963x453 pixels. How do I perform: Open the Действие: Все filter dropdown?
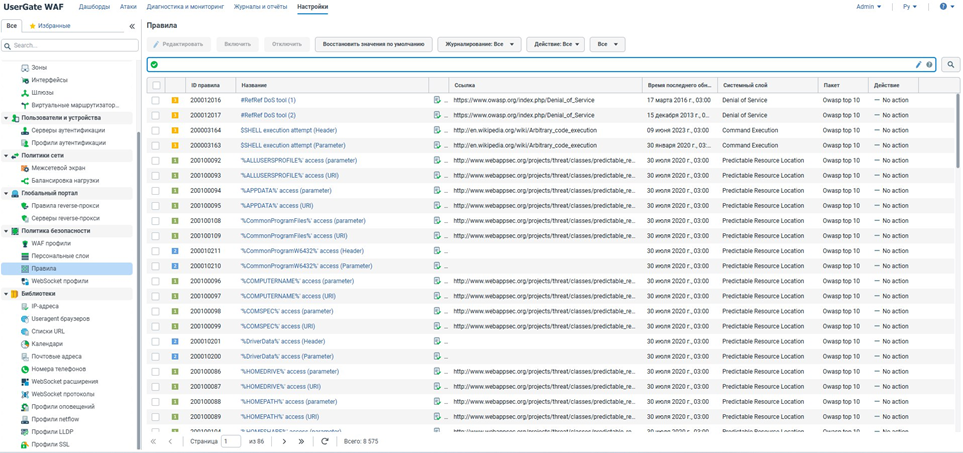click(x=555, y=44)
